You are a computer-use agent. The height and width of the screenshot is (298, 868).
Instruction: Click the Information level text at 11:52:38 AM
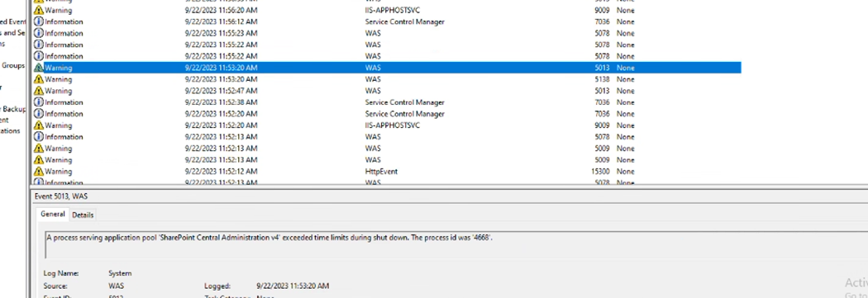(64, 102)
